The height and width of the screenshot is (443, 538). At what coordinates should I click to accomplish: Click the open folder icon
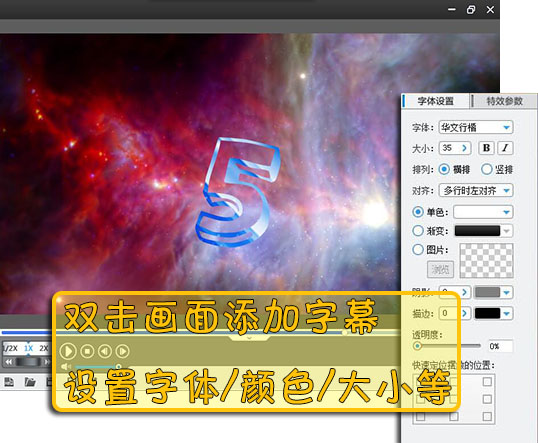click(30, 382)
